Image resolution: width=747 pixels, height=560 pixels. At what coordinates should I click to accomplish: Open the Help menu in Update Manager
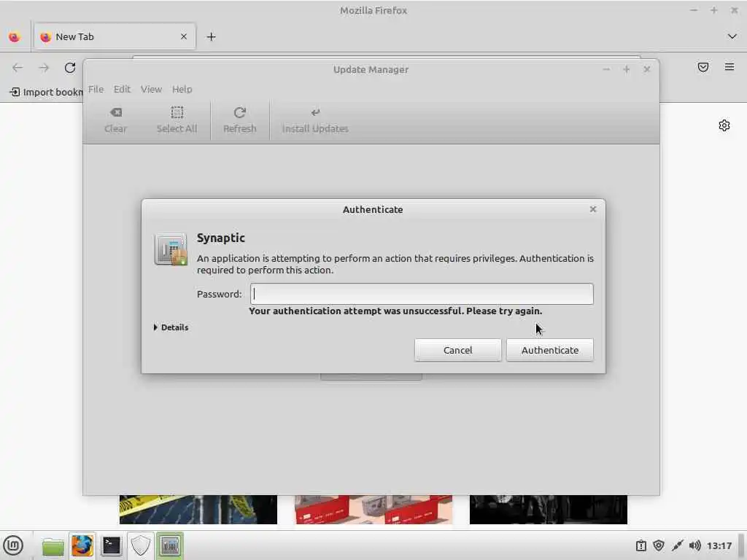[182, 89]
